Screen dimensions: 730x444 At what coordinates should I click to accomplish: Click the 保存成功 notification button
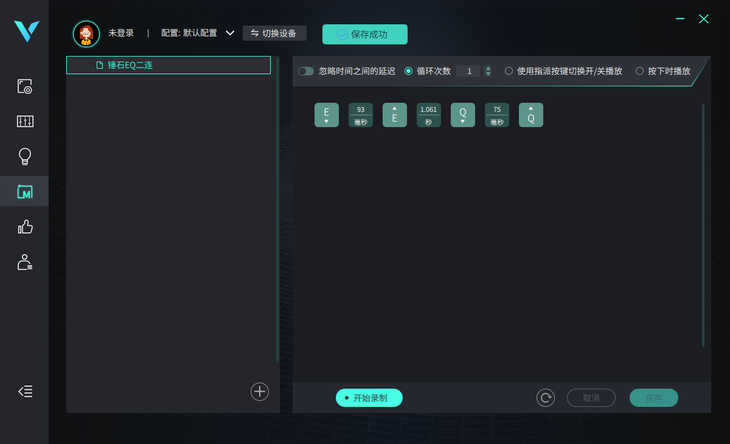click(365, 34)
